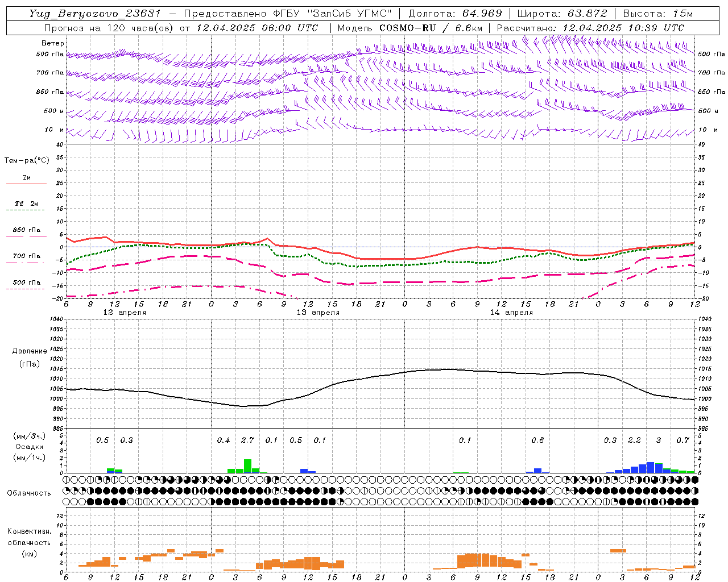The image size is (728, 582).
Task: Click the station title Yug_Beryozovo_23631
Action: [96, 14]
